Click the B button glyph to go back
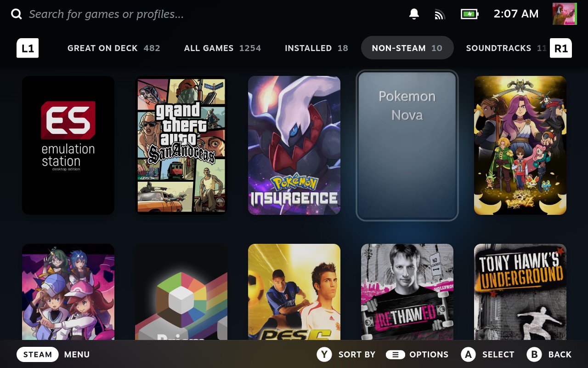The height and width of the screenshot is (368, 588). (534, 354)
